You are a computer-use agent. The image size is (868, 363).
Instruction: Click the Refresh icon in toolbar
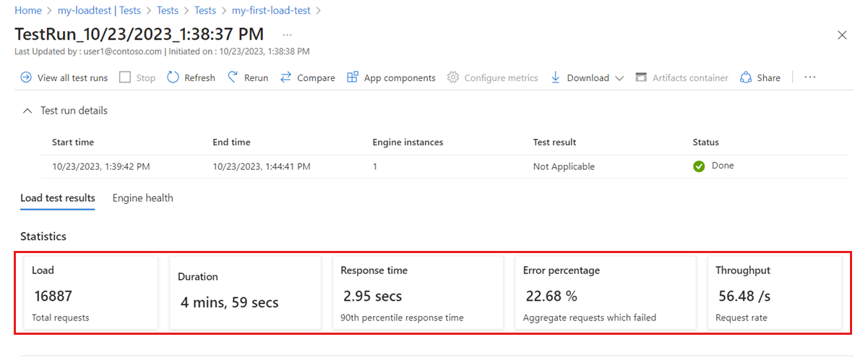[173, 77]
